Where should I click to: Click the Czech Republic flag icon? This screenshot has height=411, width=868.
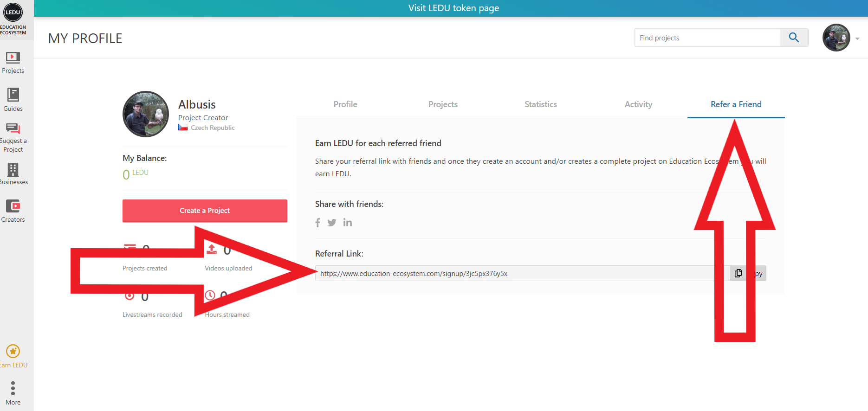[183, 128]
